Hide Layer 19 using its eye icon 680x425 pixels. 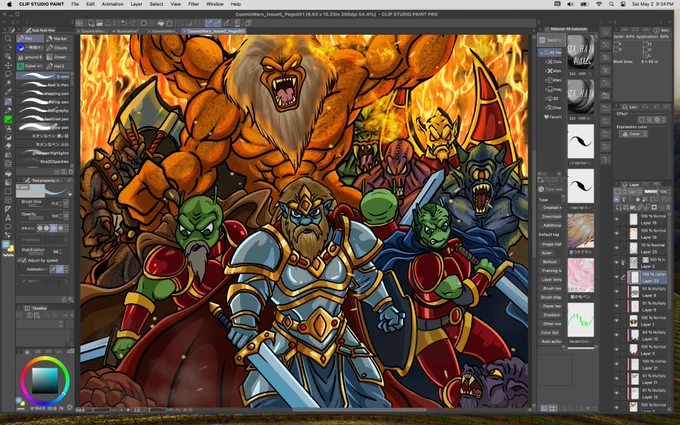click(617, 234)
